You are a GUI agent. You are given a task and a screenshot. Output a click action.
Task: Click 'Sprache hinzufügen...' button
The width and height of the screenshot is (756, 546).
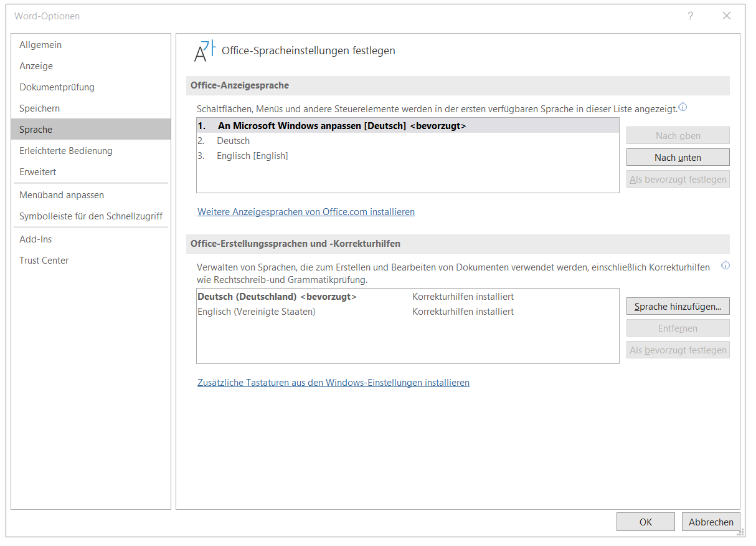point(678,307)
